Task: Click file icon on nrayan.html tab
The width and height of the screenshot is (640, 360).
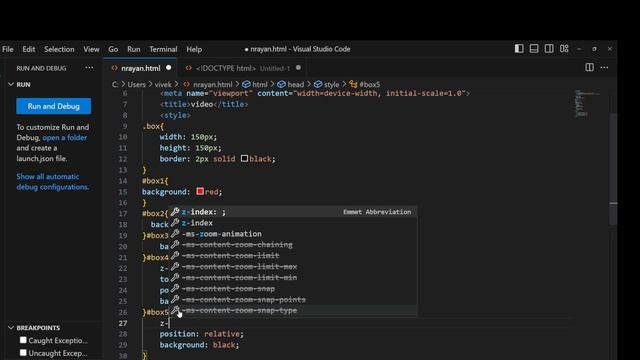Action: pos(115,68)
